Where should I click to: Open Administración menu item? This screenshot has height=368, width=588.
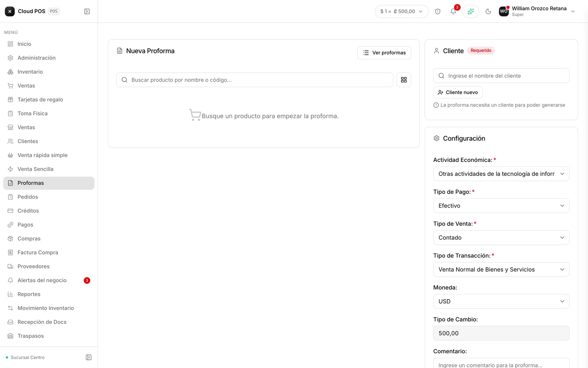[x=49, y=58]
